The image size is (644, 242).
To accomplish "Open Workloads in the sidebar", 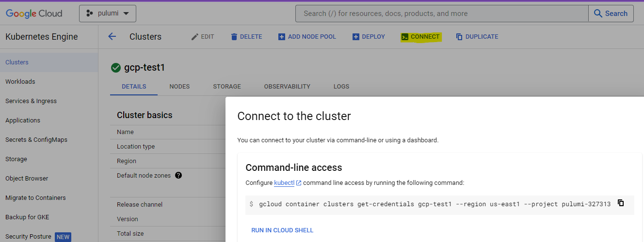I will [20, 82].
